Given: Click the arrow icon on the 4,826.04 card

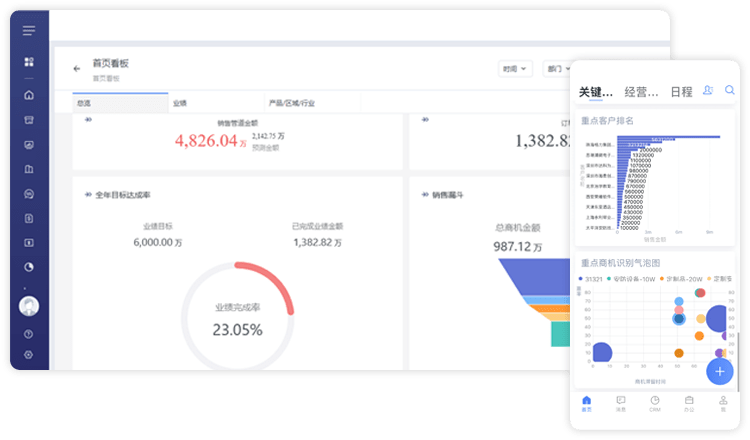Looking at the screenshot, I should point(88,120).
